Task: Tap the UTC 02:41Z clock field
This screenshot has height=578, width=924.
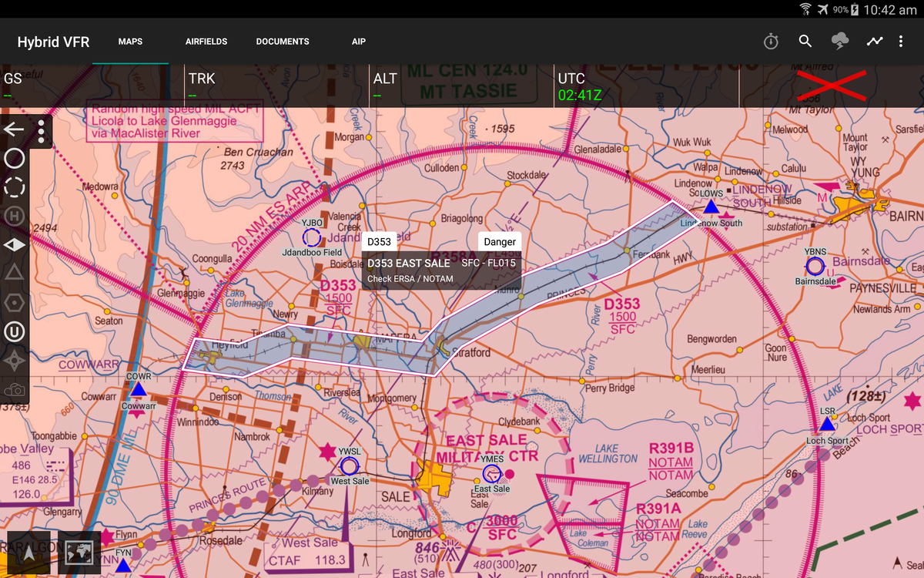Action: 647,86
